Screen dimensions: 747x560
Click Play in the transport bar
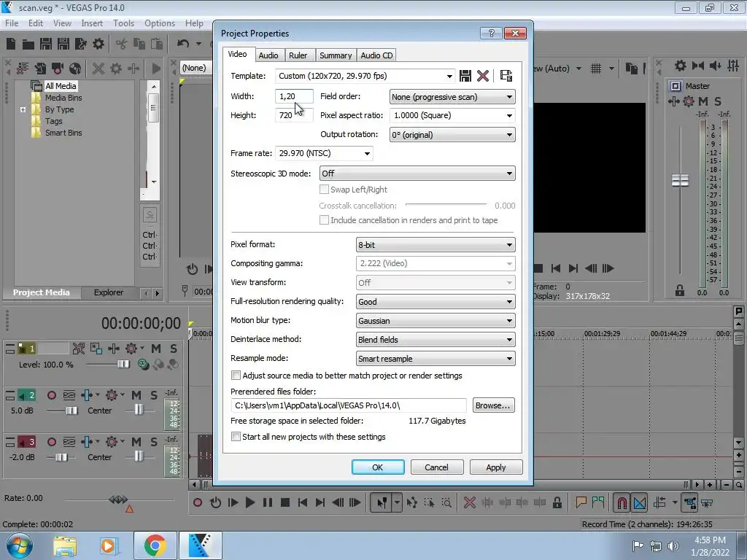point(249,502)
